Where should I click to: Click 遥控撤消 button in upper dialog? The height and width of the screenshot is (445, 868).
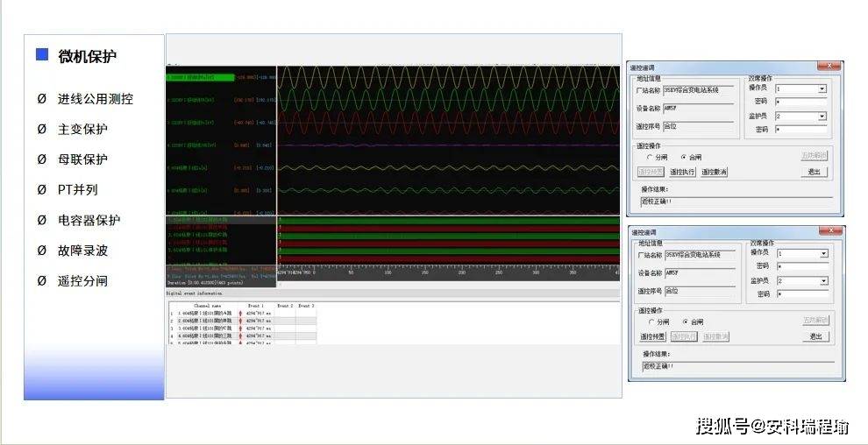[714, 172]
